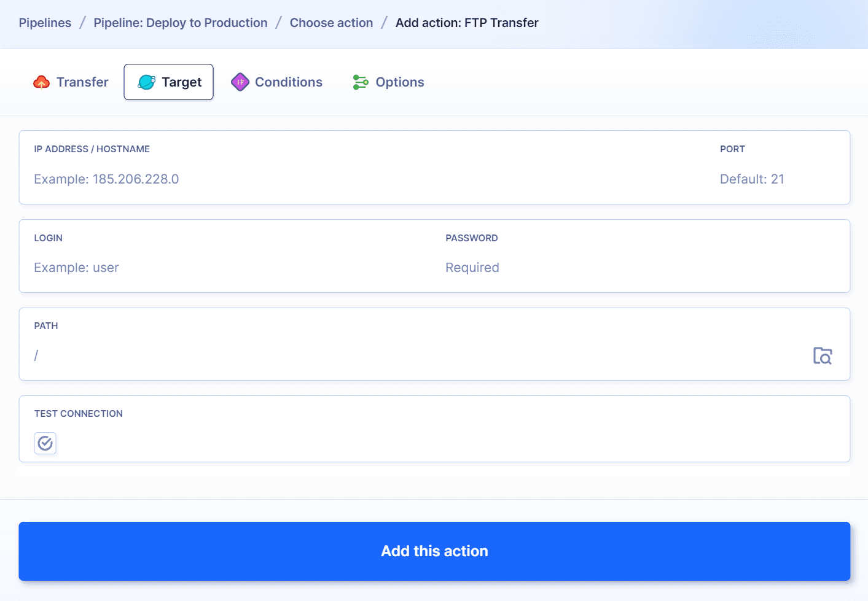Click the Add this action button
The width and height of the screenshot is (868, 601).
434,551
